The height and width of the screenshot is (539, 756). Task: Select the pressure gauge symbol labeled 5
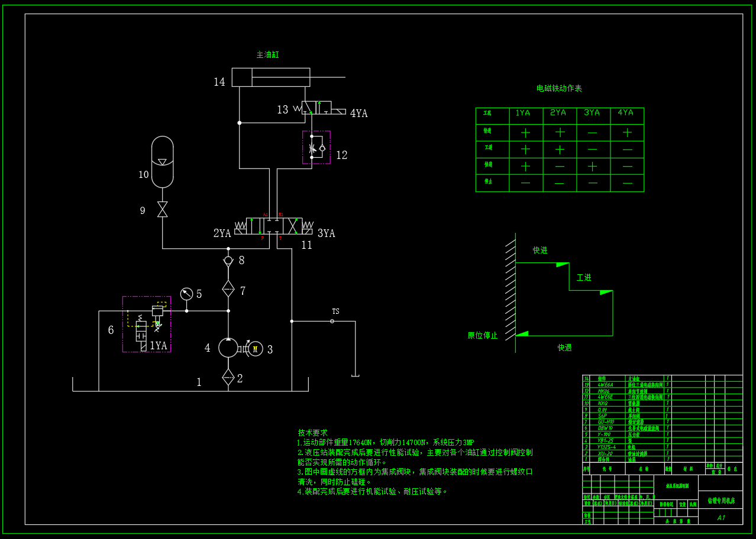coord(186,294)
